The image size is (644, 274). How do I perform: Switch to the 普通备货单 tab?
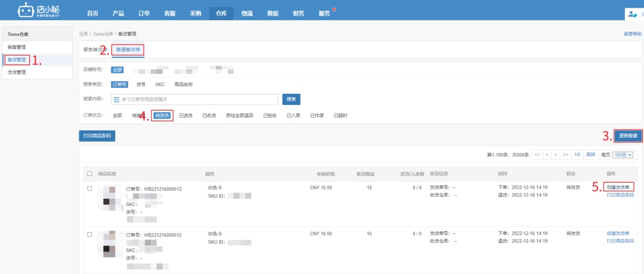coord(128,50)
